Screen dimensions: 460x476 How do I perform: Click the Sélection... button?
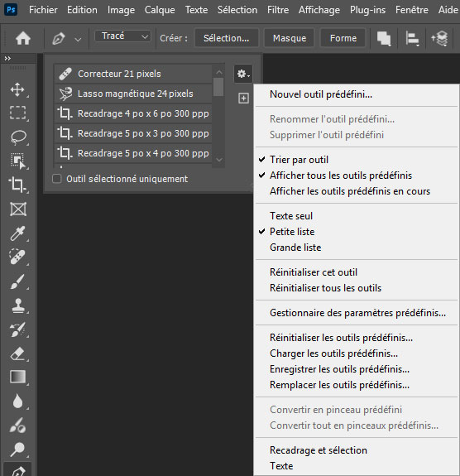226,38
